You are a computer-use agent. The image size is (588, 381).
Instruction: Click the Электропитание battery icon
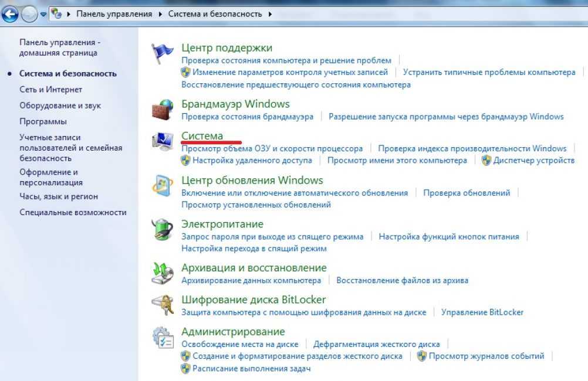pyautogui.click(x=163, y=230)
